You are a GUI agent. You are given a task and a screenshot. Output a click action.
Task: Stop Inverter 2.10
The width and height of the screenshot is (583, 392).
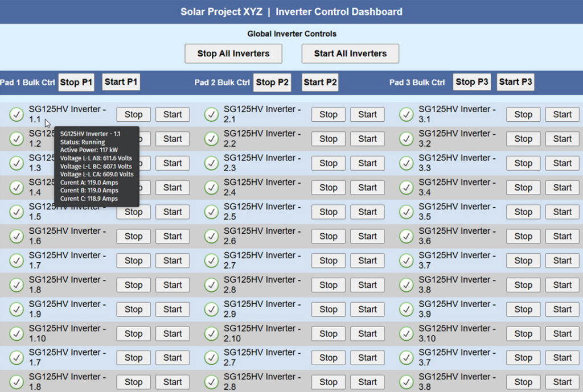tap(329, 333)
